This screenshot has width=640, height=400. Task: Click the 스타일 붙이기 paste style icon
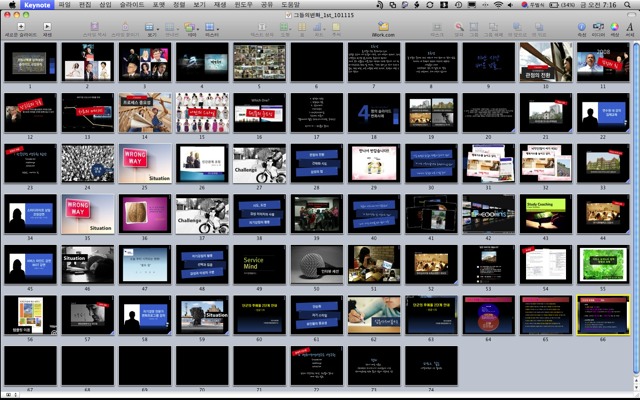pyautogui.click(x=125, y=27)
